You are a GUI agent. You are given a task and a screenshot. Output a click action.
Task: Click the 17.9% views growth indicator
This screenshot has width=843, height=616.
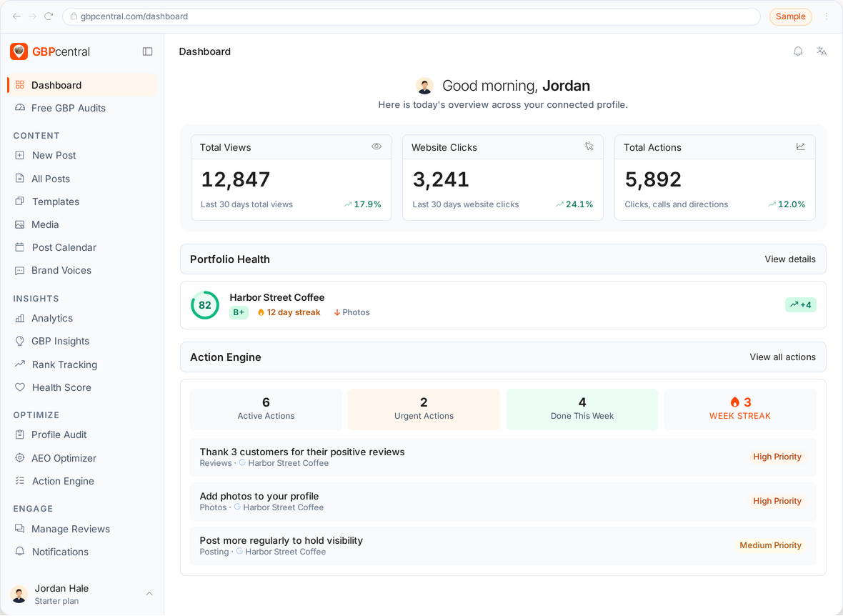click(x=362, y=204)
